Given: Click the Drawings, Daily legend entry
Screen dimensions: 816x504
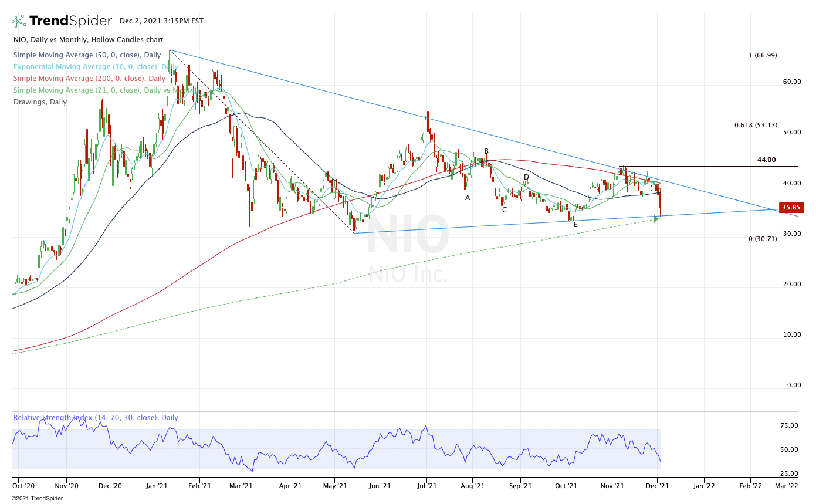Looking at the screenshot, I should (x=39, y=102).
